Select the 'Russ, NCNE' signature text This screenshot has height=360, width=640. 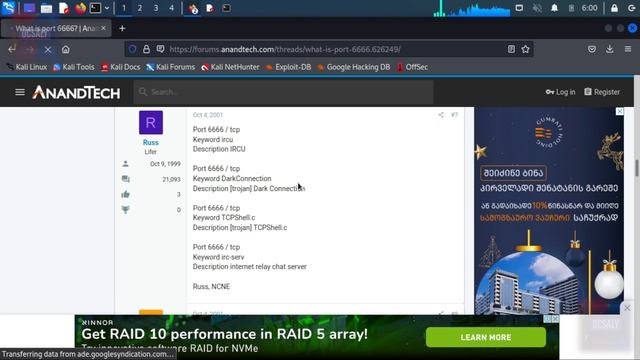click(x=211, y=287)
